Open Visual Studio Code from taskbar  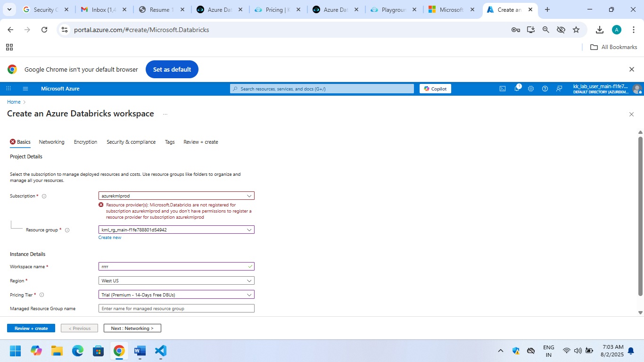pyautogui.click(x=161, y=351)
